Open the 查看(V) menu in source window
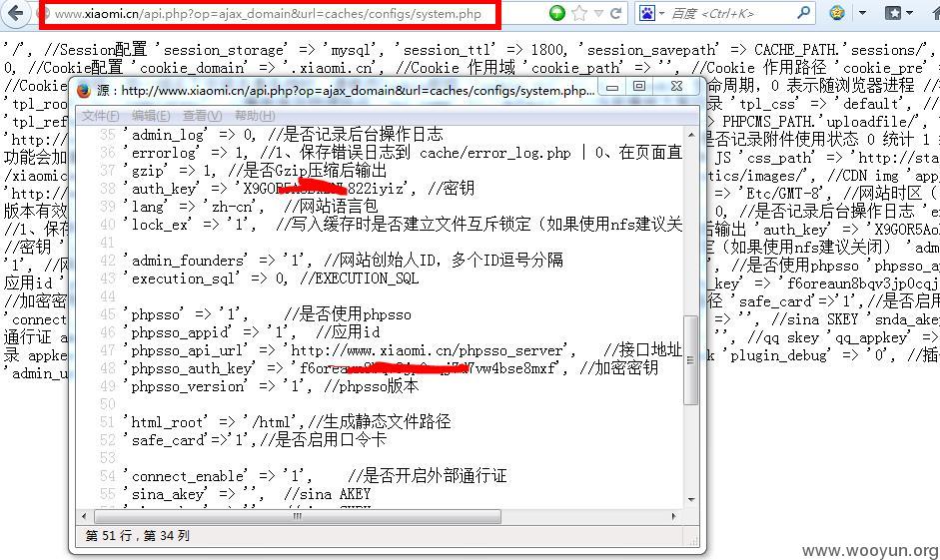This screenshot has height=560, width=940. 202,116
